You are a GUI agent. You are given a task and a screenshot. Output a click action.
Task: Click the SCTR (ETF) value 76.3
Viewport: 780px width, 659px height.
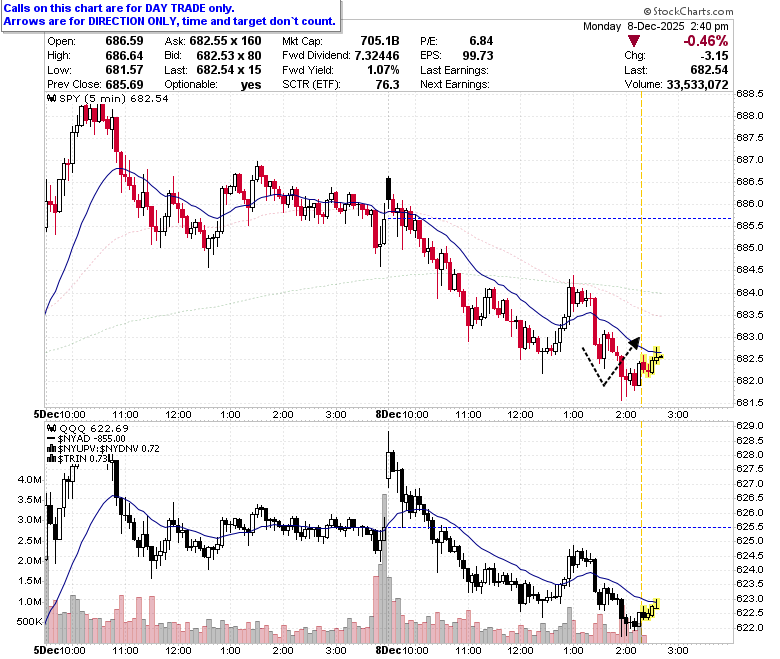388,85
